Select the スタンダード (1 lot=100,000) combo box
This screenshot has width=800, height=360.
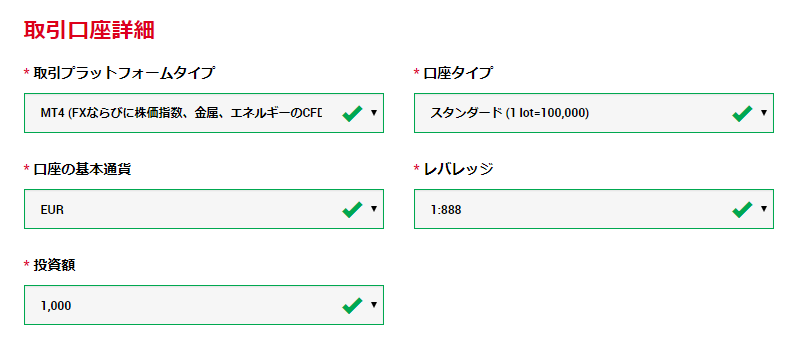coord(594,113)
